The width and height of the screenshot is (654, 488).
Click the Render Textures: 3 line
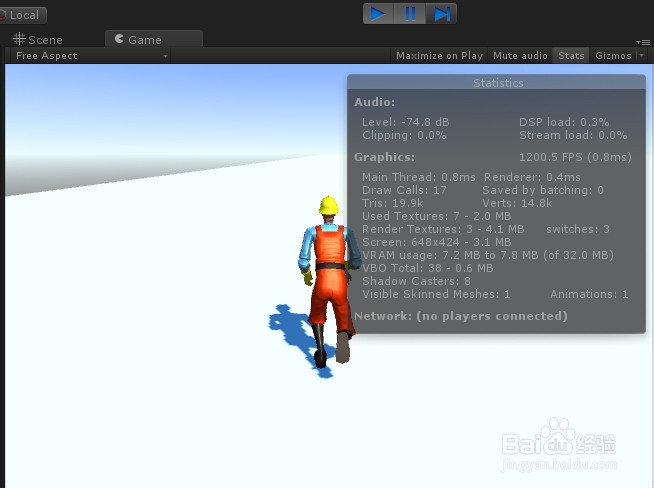pos(443,229)
